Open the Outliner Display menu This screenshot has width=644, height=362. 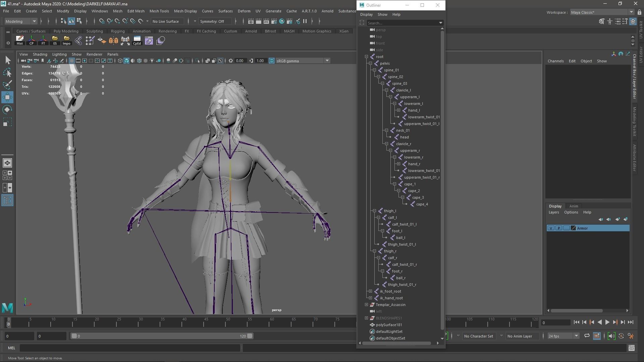coord(366,14)
